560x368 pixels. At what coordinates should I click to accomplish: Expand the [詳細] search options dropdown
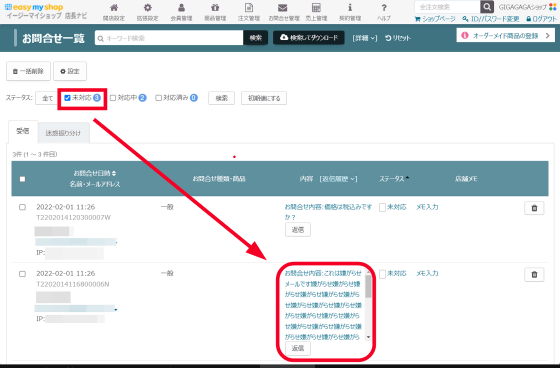click(x=365, y=38)
